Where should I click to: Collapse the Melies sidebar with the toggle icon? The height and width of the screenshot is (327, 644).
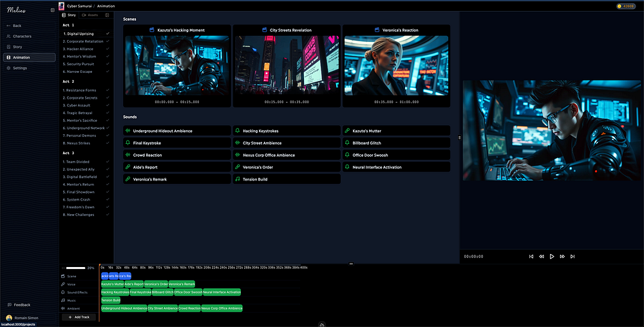point(53,10)
